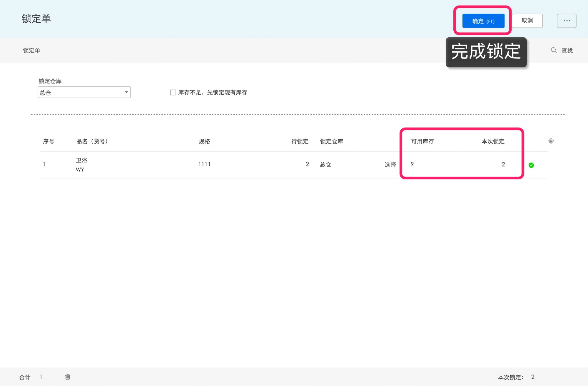Select the 锁定单 tab label
This screenshot has height=386, width=588.
coord(31,51)
